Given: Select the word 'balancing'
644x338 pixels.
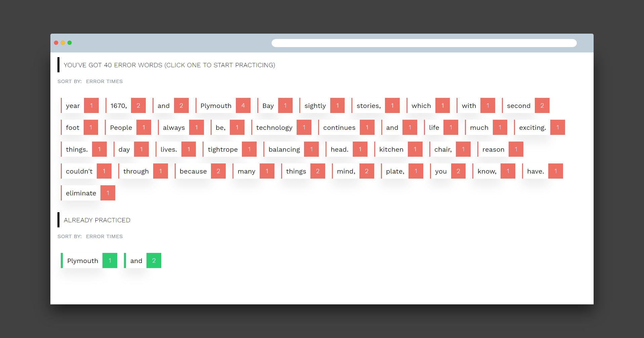Looking at the screenshot, I should pyautogui.click(x=291, y=149).
